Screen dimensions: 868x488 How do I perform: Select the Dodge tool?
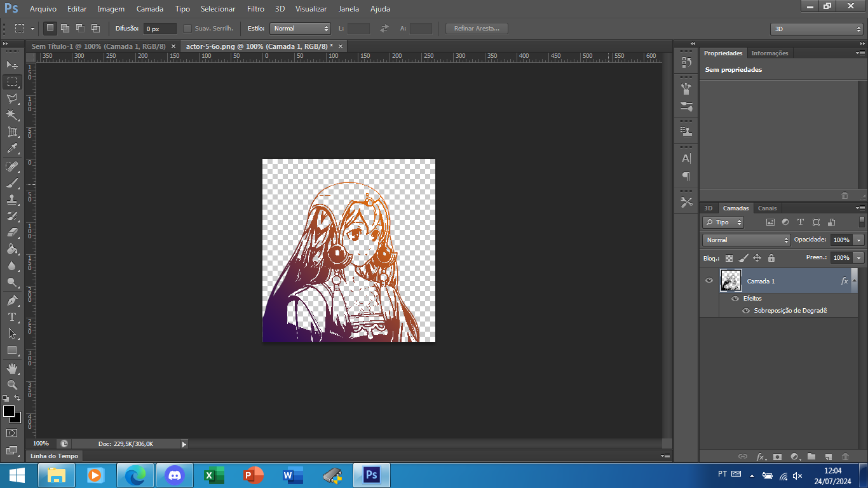pos(12,282)
